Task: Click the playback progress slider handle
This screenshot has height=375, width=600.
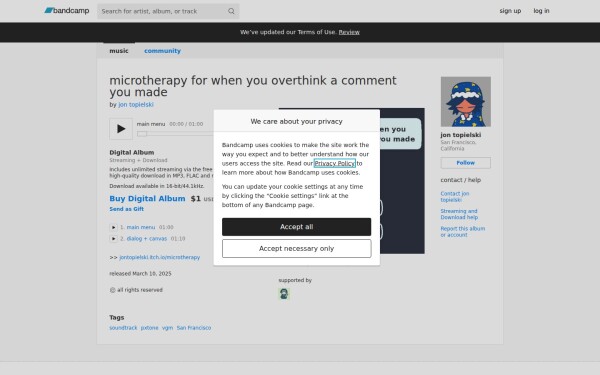Action: coord(142,134)
